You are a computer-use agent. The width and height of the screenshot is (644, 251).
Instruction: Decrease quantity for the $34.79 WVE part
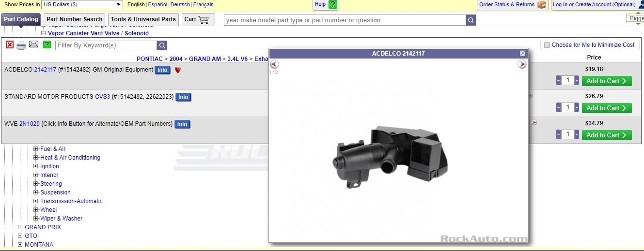click(558, 135)
